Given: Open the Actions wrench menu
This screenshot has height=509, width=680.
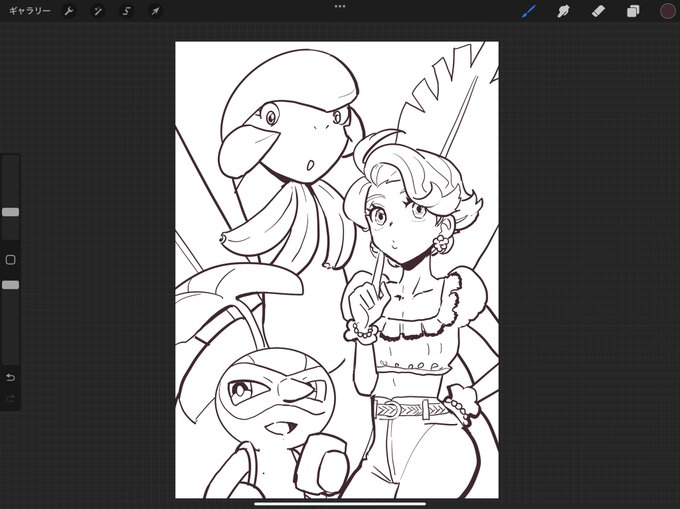Looking at the screenshot, I should click(69, 11).
